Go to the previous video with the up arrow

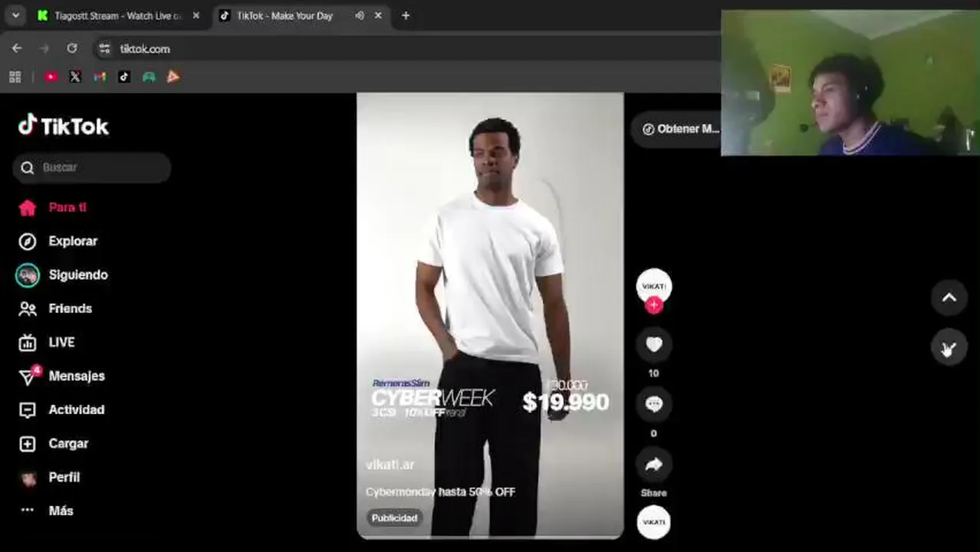coord(949,298)
